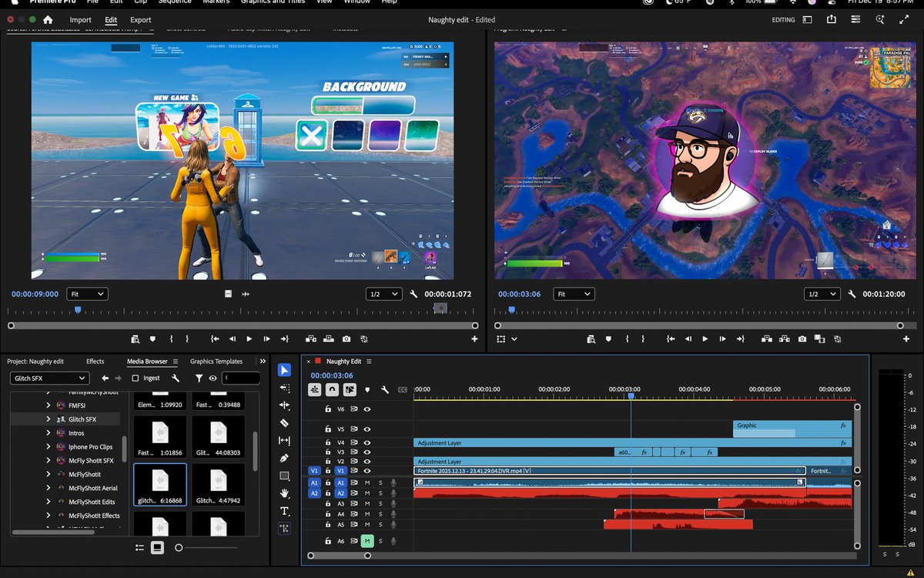Toggle Linked Selection button in timeline
Image resolution: width=924 pixels, height=578 pixels.
pyautogui.click(x=350, y=390)
